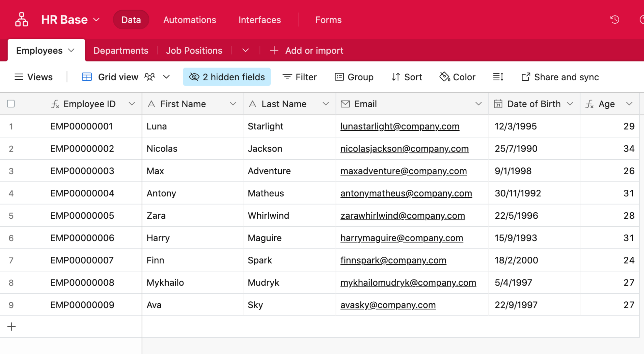Open Age column menu chevron
The image size is (644, 354).
click(x=629, y=104)
